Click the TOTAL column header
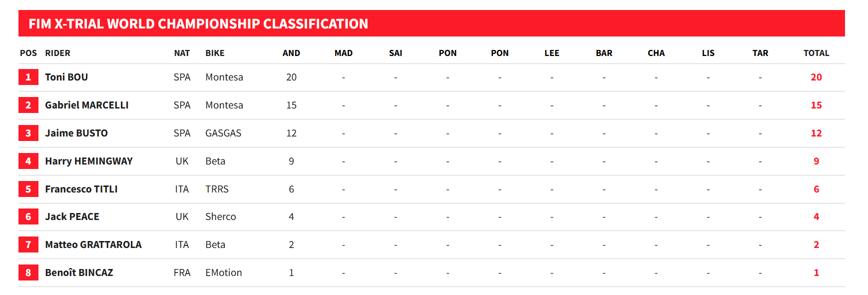Image resolution: width=868 pixels, height=295 pixels. click(x=816, y=53)
